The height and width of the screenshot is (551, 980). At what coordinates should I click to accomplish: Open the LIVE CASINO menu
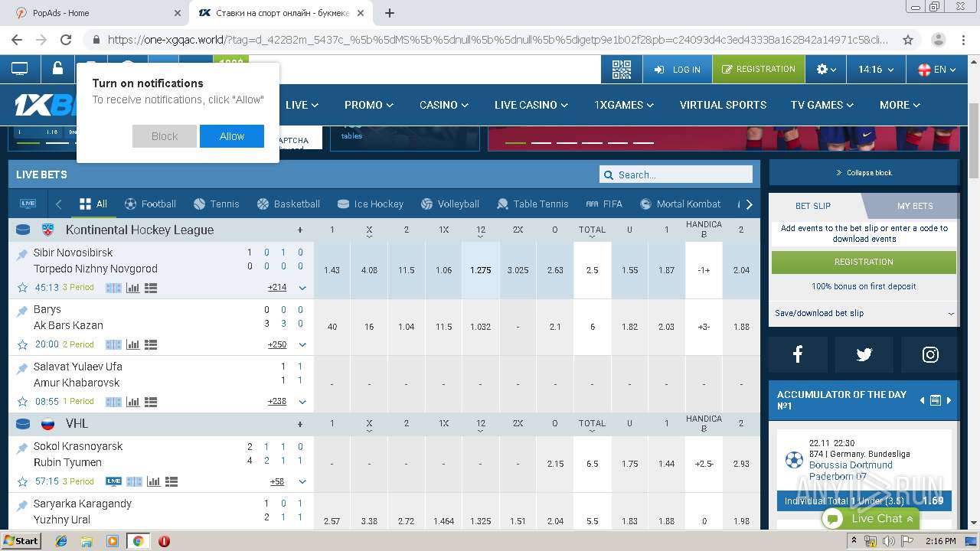coord(531,105)
